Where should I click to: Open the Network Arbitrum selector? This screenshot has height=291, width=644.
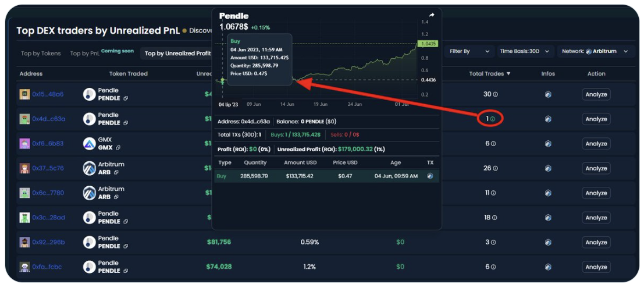click(x=595, y=51)
